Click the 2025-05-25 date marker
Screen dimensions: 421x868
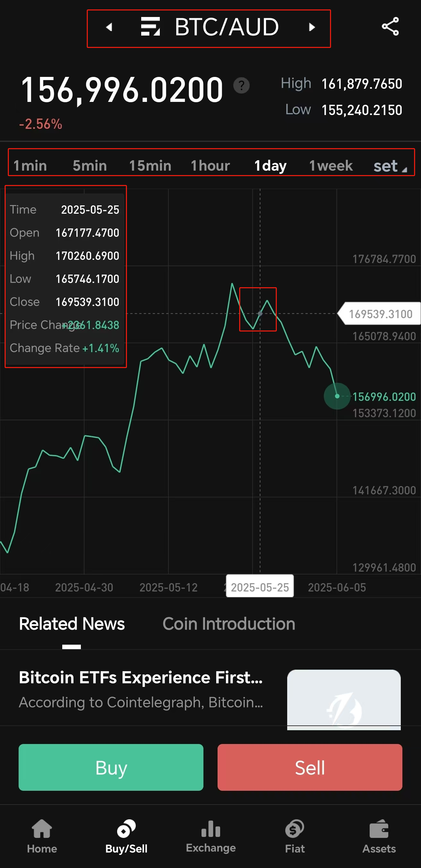pos(260,586)
